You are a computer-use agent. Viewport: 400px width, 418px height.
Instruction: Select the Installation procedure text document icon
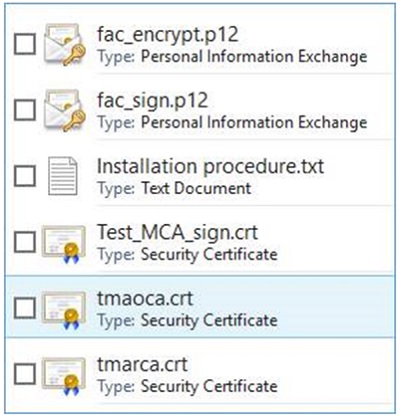(63, 176)
